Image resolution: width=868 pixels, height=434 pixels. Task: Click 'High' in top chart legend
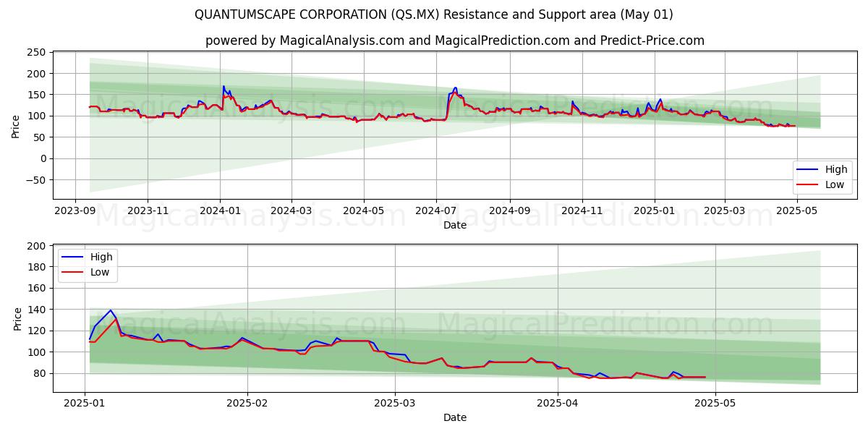[x=836, y=169]
